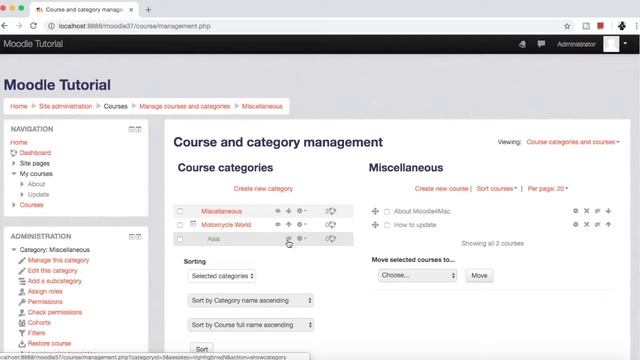Click the Administrator profile picture
The image size is (640, 360).
coord(611,44)
